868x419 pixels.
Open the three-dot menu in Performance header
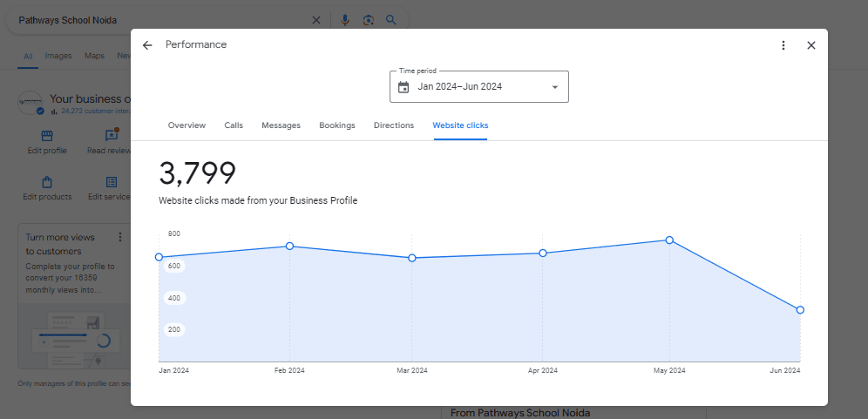coord(783,45)
